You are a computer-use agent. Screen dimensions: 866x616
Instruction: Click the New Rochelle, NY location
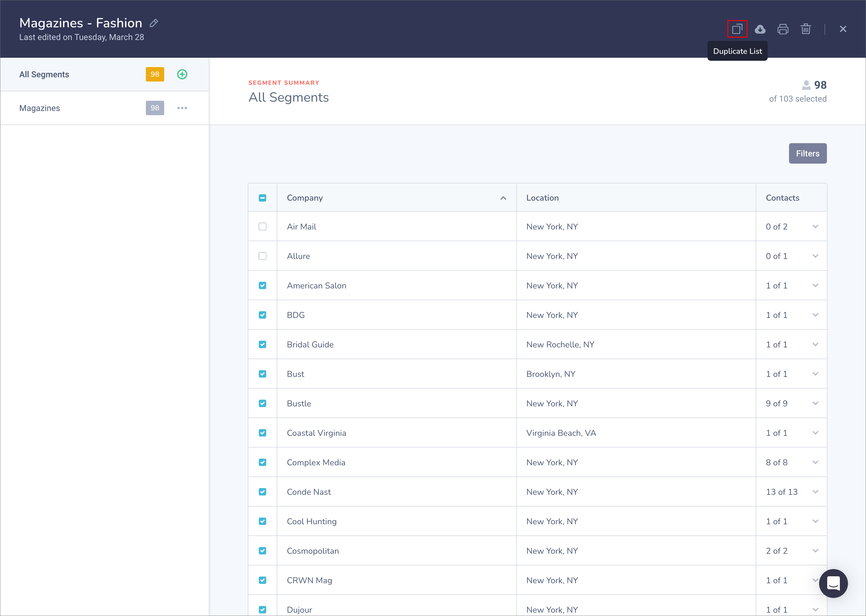(560, 345)
